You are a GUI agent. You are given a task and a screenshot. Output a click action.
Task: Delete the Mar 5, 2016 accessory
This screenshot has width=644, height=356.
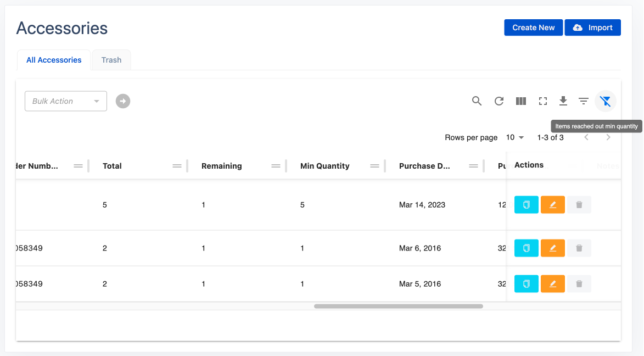(579, 284)
